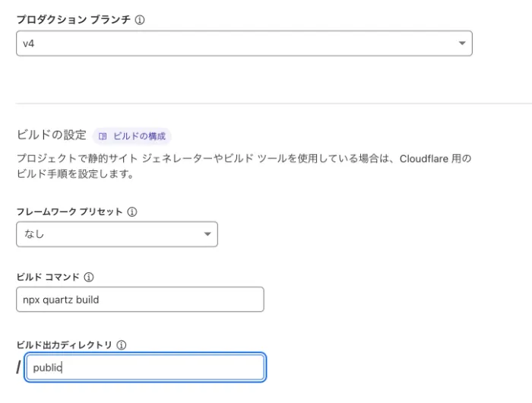
Task: Click info icon next to ビルド出力ディレクトリ
Action: tap(122, 345)
